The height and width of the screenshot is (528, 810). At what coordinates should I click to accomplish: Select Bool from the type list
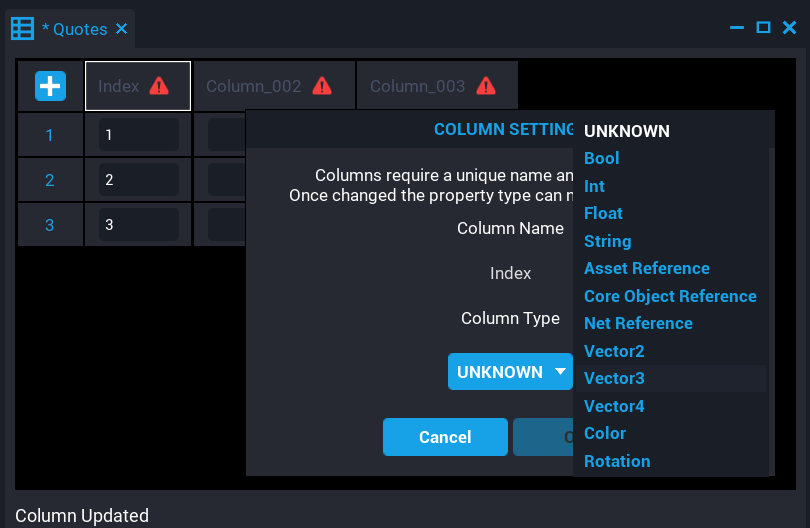pyautogui.click(x=602, y=158)
